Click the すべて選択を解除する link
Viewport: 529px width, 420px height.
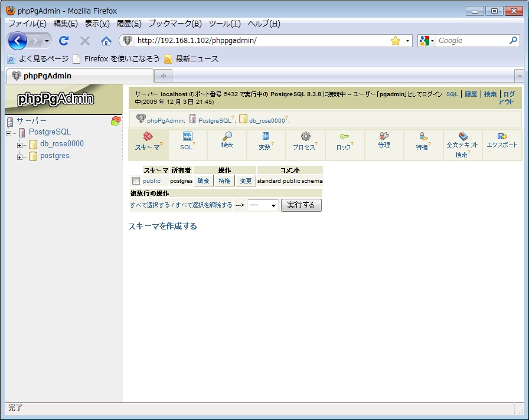click(x=204, y=205)
